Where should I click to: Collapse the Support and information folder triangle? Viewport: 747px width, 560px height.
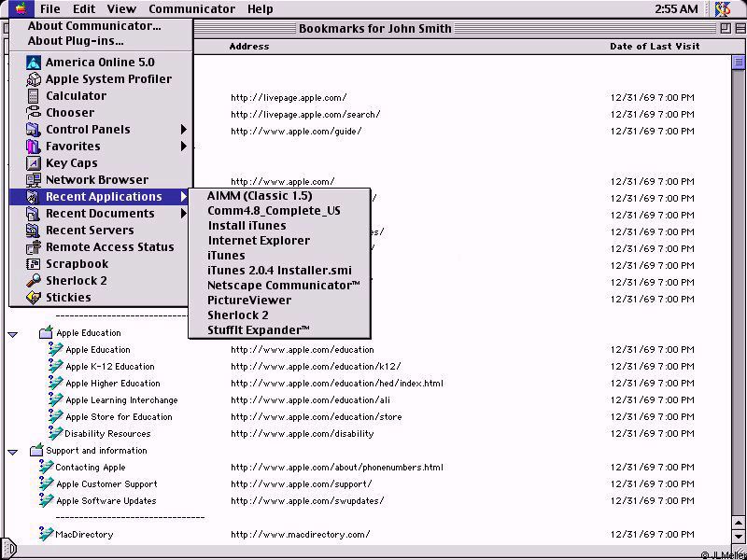[13, 452]
